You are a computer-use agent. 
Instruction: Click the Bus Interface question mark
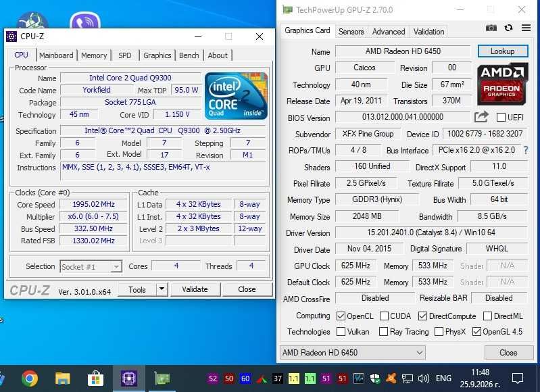(x=526, y=150)
